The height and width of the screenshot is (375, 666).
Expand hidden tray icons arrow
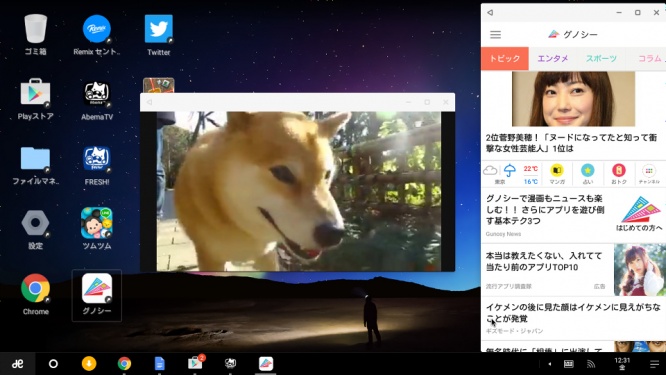click(x=550, y=364)
